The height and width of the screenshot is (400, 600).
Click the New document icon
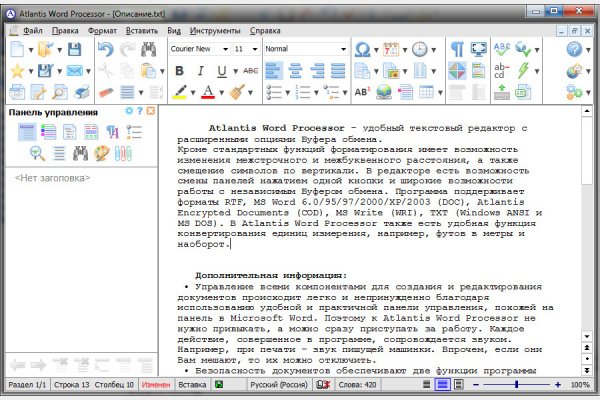(17, 49)
